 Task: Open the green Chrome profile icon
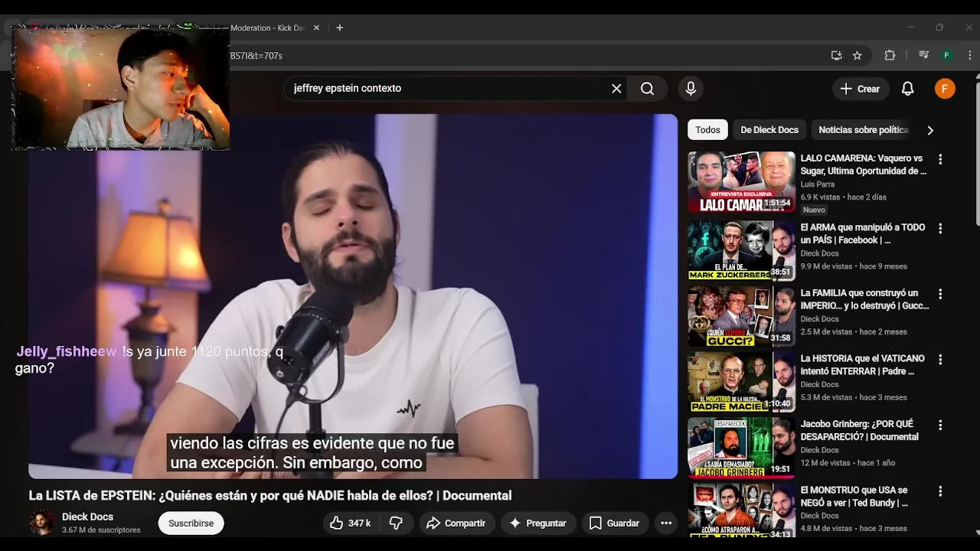coord(947,55)
